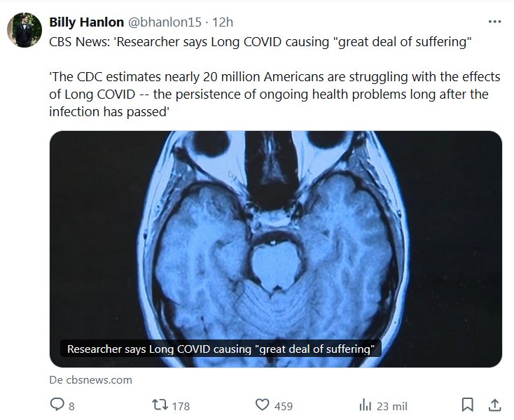
Task: Click the reply count 8
Action: [72, 405]
